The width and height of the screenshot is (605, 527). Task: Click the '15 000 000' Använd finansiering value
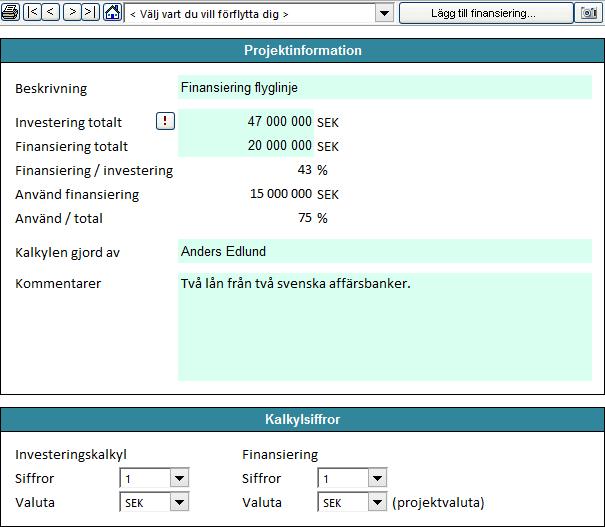[x=281, y=194]
